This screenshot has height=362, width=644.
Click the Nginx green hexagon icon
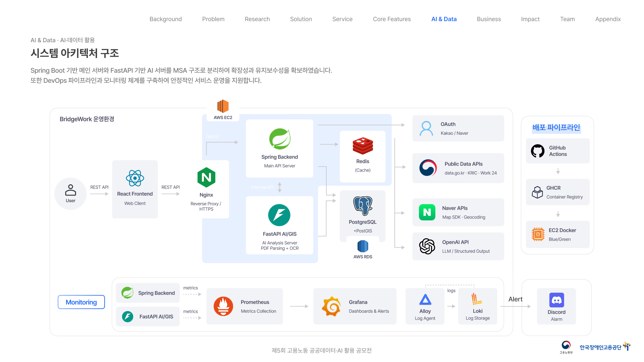tap(206, 177)
